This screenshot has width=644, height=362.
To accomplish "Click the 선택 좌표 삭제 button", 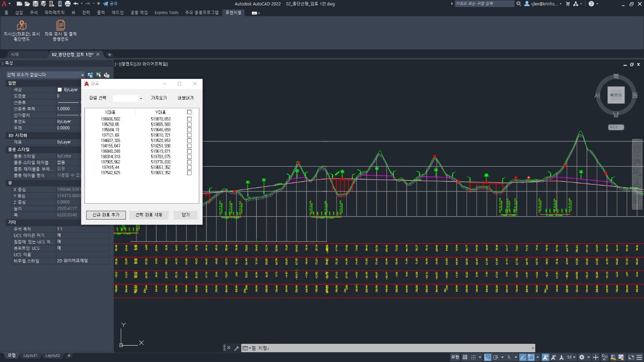I will click(x=149, y=215).
